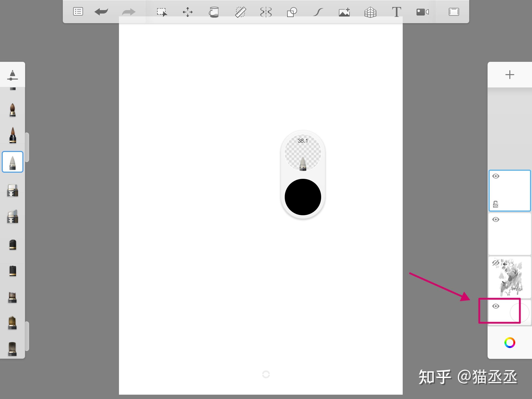Choose the paint bucket fill tool
The width and height of the screenshot is (532, 399).
[x=214, y=12]
